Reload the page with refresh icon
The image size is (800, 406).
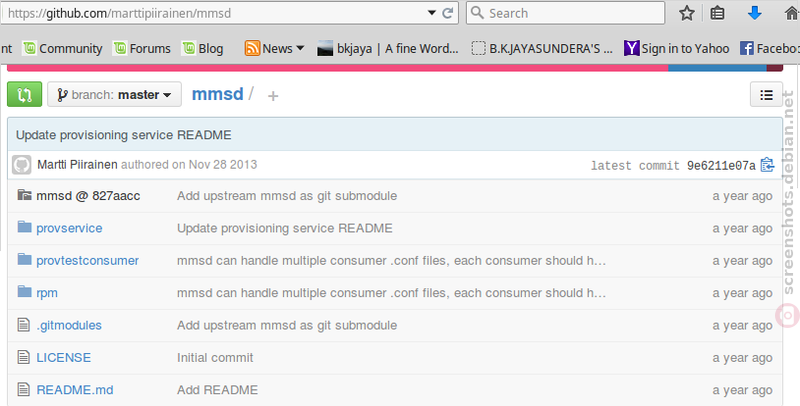447,13
